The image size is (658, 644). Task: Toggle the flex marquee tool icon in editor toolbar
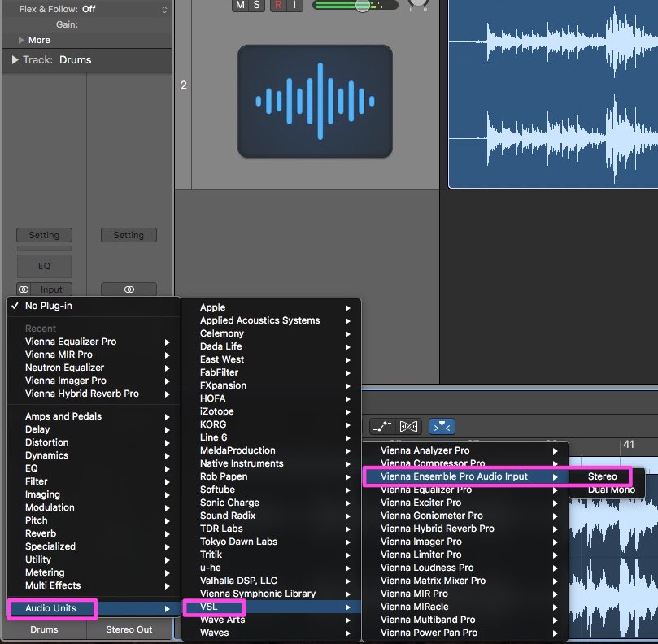click(442, 427)
